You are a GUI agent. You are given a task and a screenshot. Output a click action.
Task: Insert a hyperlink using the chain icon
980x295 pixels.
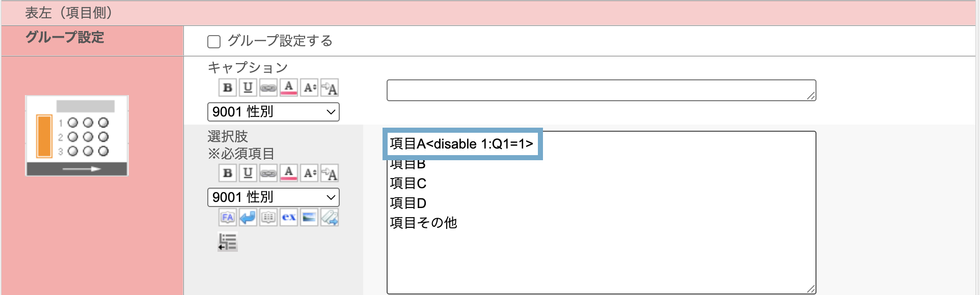pyautogui.click(x=268, y=87)
